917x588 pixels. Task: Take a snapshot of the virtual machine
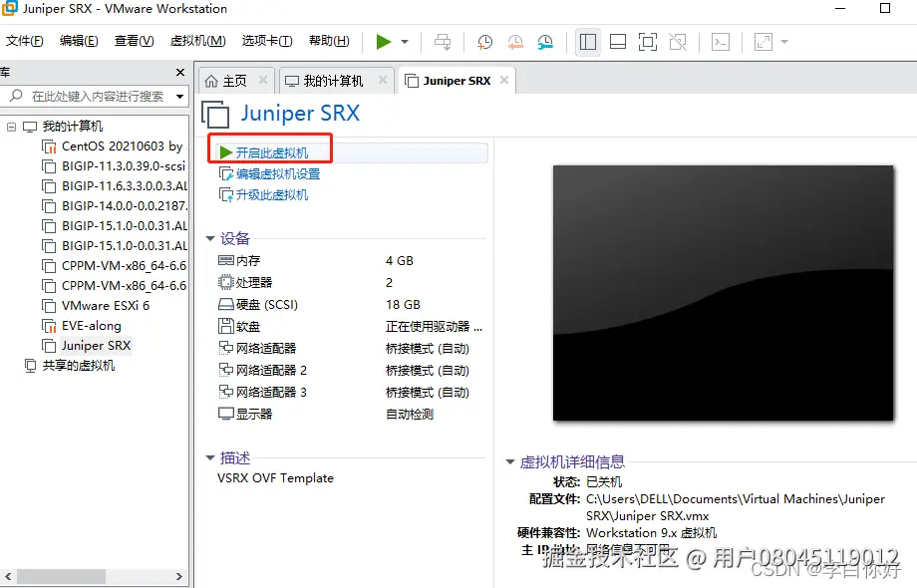[484, 42]
